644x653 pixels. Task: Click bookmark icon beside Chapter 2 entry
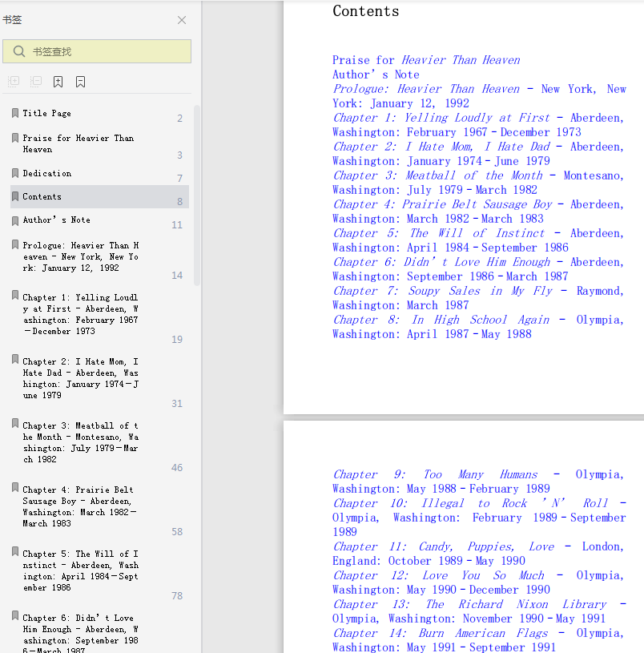(15, 360)
